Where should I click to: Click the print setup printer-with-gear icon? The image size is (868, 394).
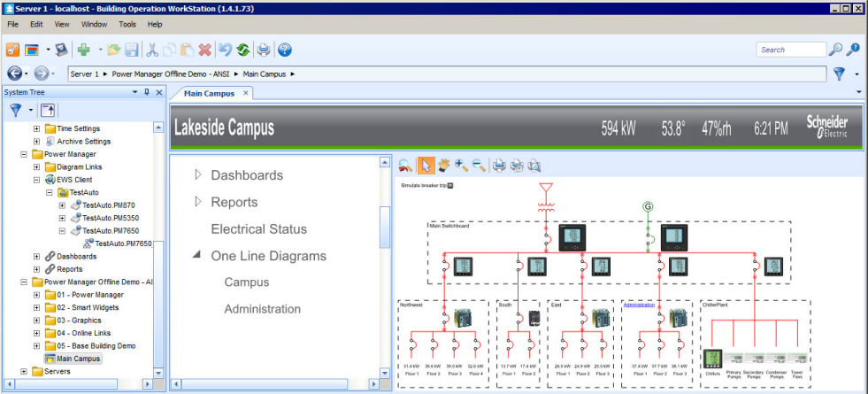click(517, 165)
